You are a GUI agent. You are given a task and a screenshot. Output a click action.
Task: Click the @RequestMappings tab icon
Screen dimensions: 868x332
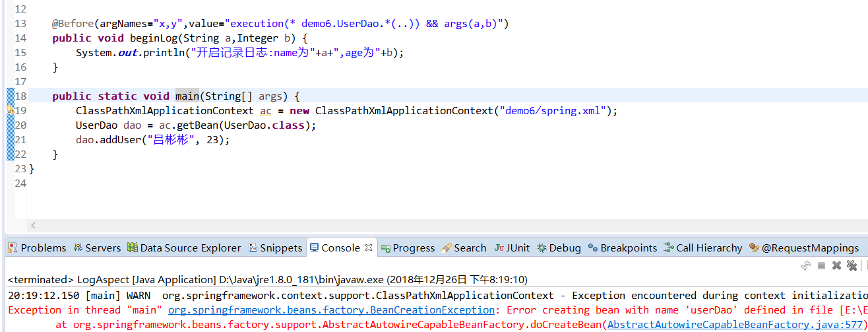tap(754, 248)
